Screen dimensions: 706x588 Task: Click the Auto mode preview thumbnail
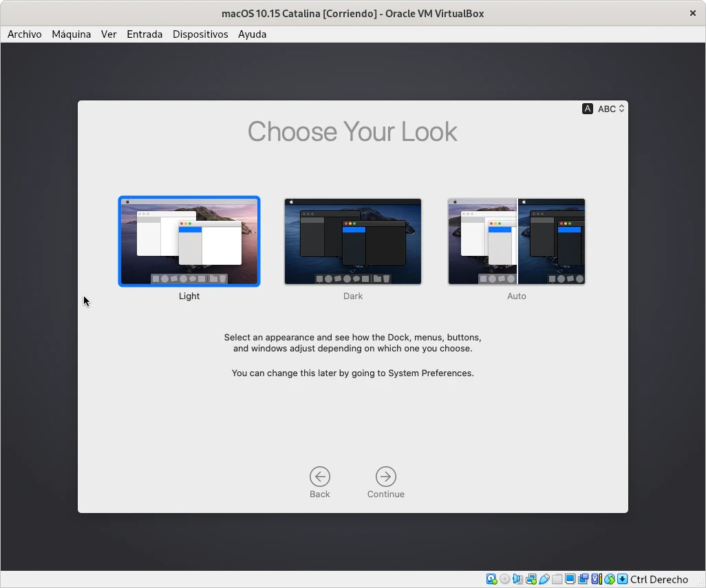516,241
